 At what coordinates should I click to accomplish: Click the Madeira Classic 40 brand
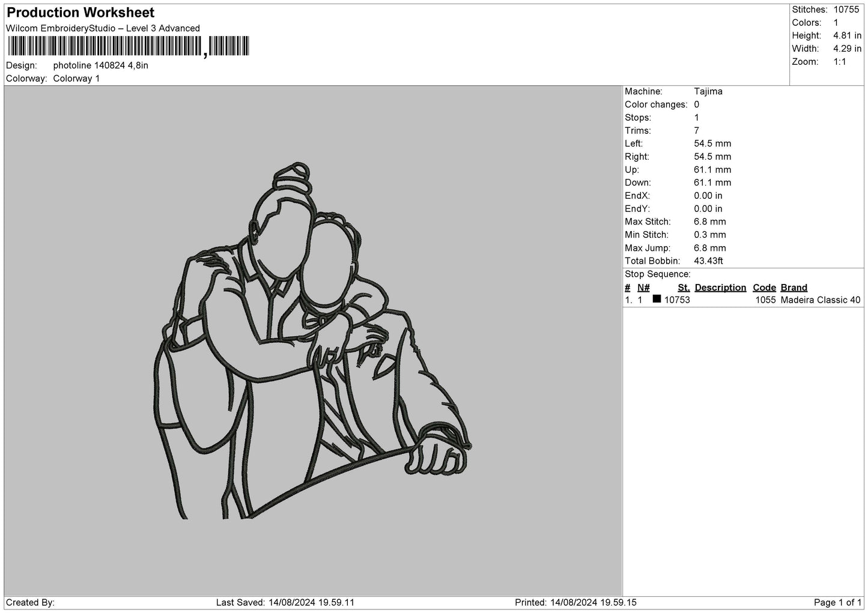(821, 300)
